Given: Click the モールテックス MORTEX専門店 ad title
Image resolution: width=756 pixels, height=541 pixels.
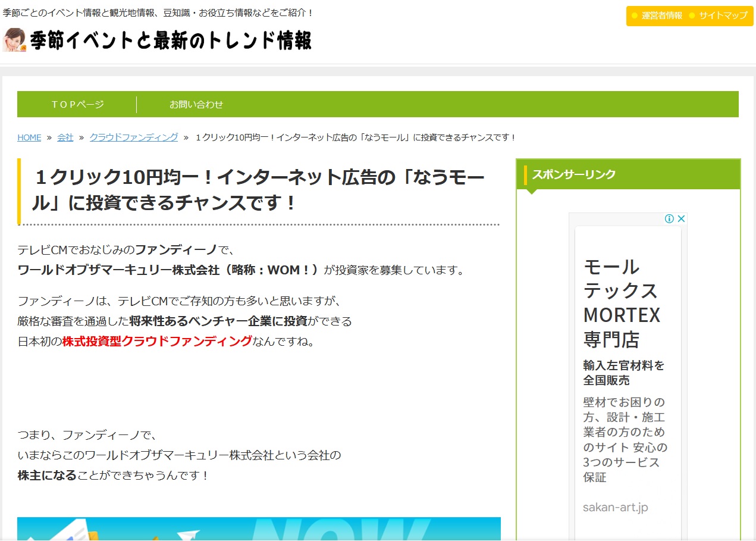Looking at the screenshot, I should [622, 302].
